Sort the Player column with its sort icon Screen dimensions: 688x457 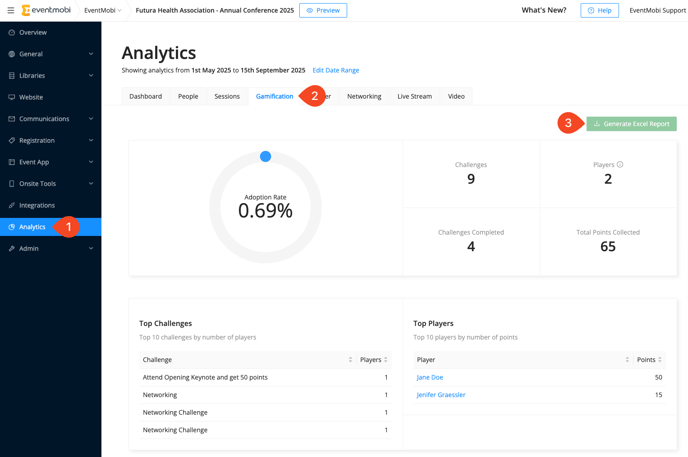click(x=627, y=360)
